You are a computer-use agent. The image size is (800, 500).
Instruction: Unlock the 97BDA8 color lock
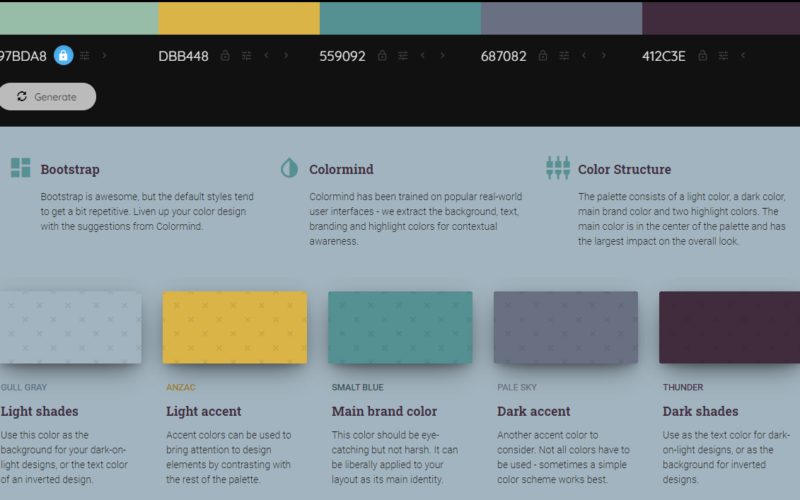point(63,55)
